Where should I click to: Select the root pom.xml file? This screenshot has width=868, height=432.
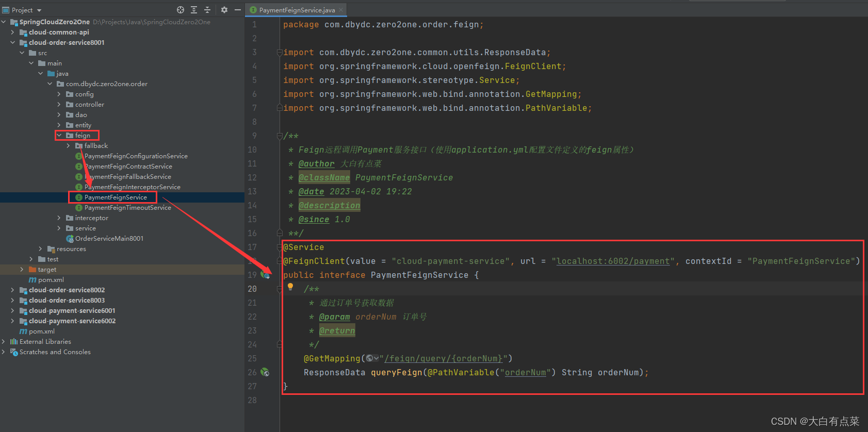coord(41,331)
